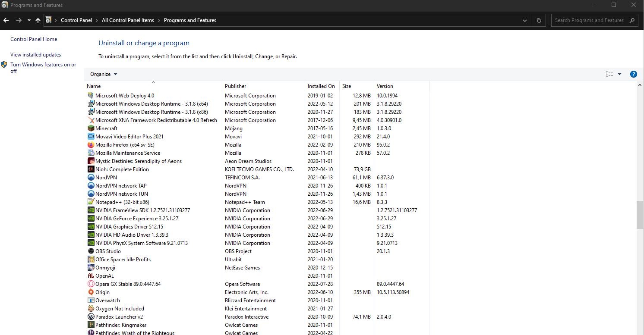The width and height of the screenshot is (644, 335).
Task: Expand the address bar history dropdown
Action: point(524,20)
